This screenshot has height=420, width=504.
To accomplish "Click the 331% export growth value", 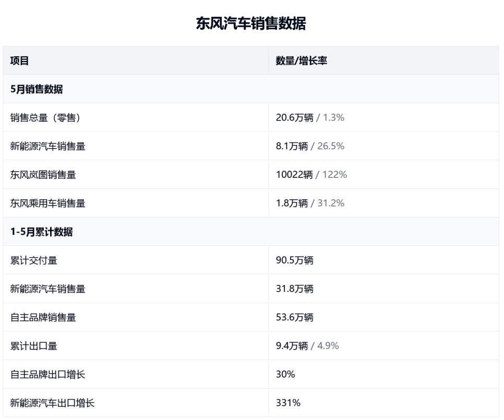I will tap(288, 403).
